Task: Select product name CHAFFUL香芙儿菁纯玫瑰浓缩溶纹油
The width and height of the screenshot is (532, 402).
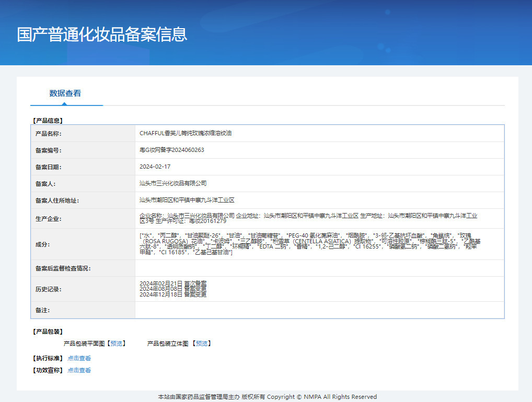Action: coord(186,133)
